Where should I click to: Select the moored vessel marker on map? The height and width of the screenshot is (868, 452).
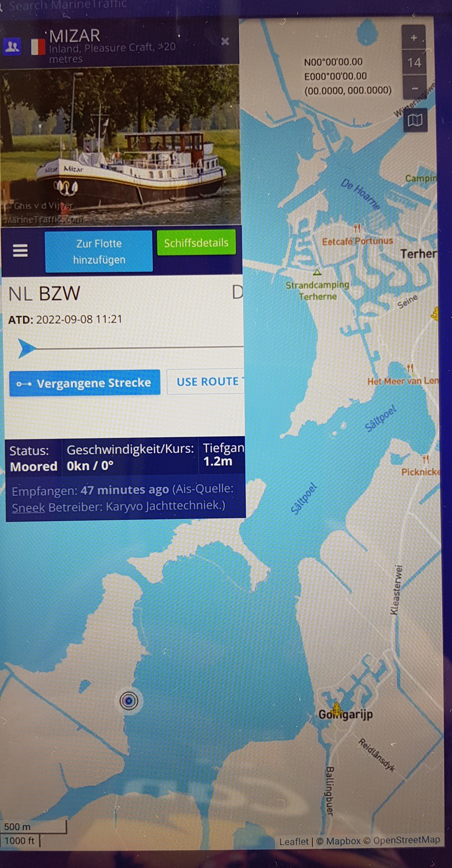128,700
